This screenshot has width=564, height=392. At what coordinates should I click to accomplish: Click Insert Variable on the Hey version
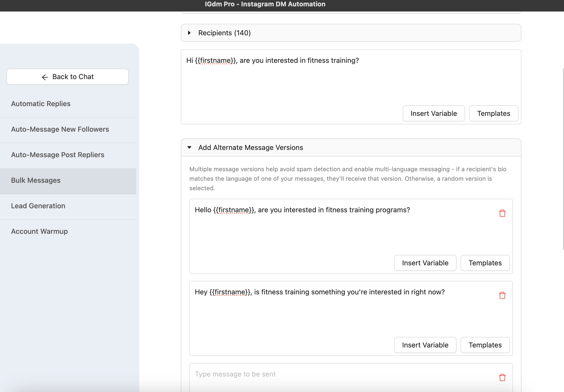(x=425, y=345)
